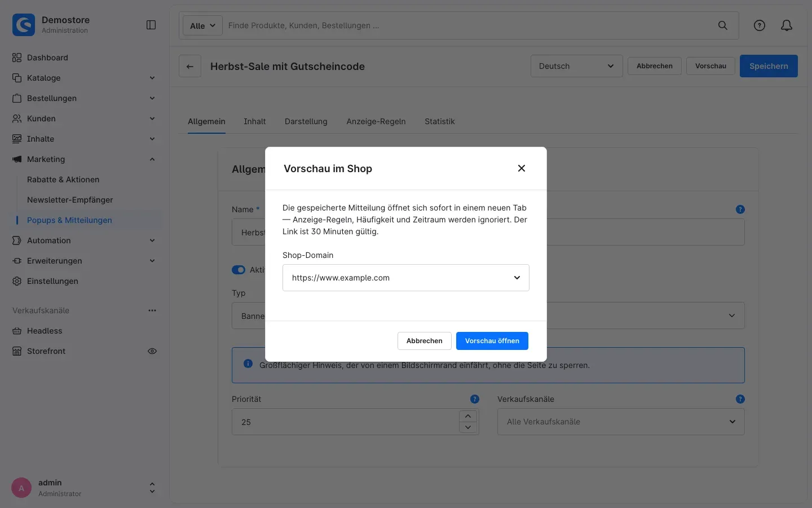Decrease Priorität with the down stepper
Screen dimensions: 812x508
coord(468,427)
